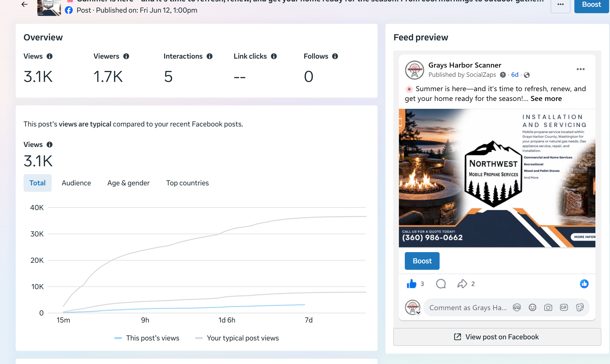The width and height of the screenshot is (610, 364).
Task: Open the feed post options menu
Action: click(x=581, y=69)
